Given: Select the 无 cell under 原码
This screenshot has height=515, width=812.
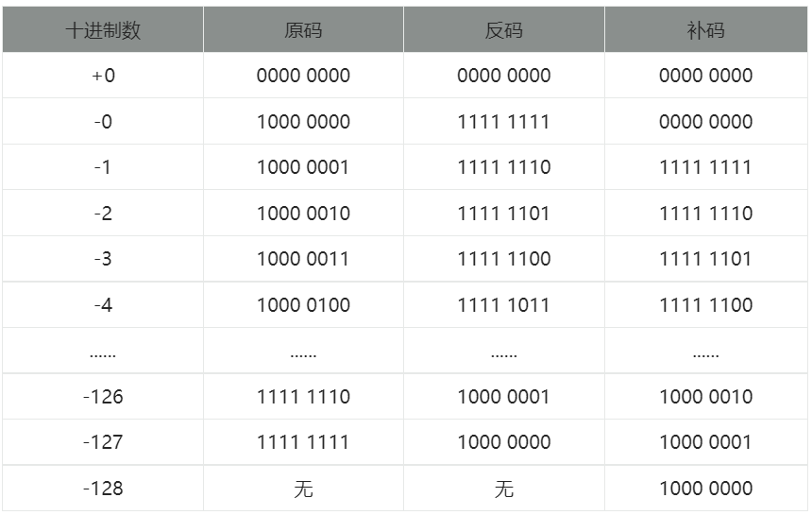Looking at the screenshot, I should (x=303, y=489).
